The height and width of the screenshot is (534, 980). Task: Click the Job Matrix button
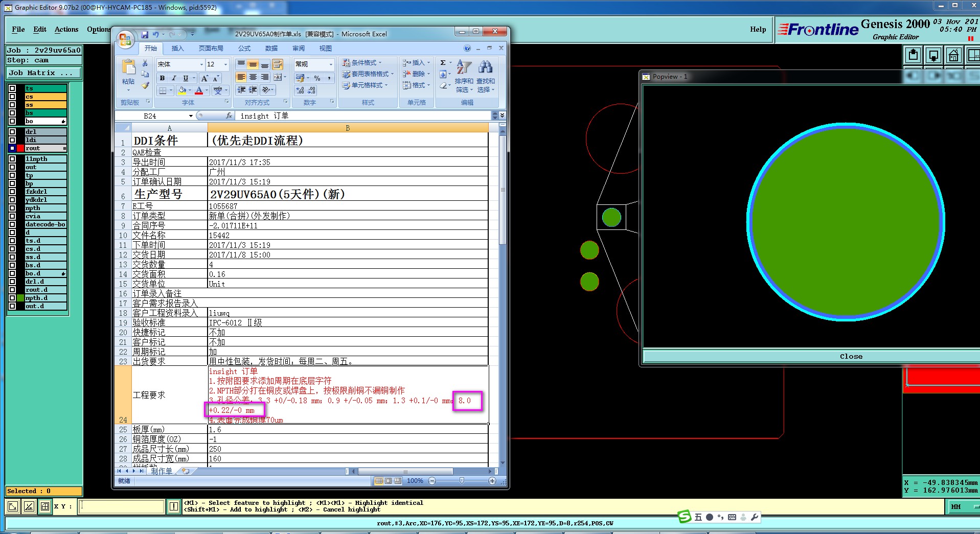pyautogui.click(x=43, y=73)
